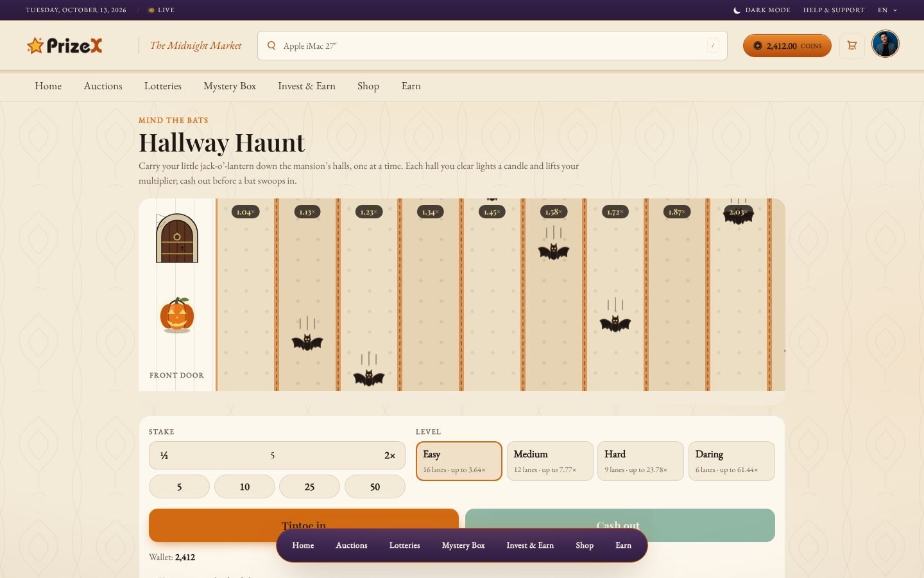Click the 1.04× multiplier lane badge

click(x=246, y=212)
